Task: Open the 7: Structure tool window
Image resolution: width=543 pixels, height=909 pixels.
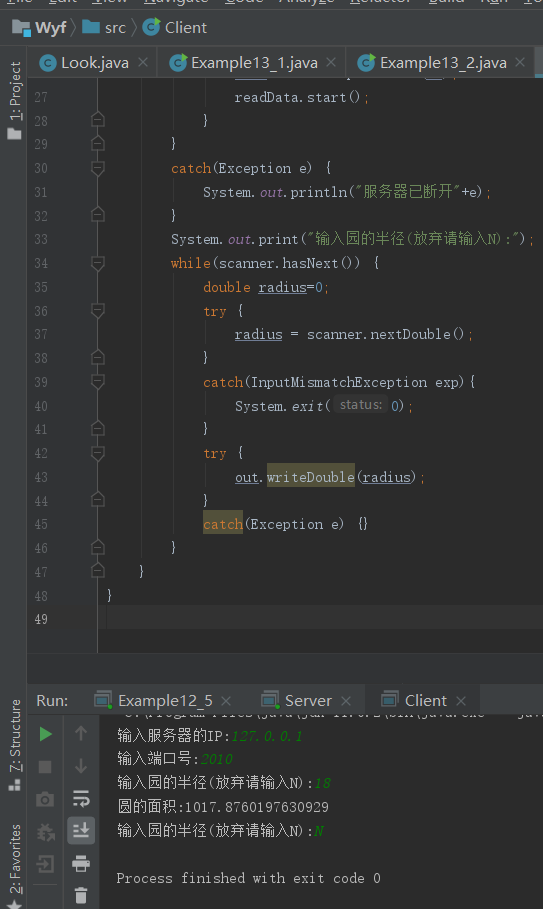Action: click(x=15, y=744)
